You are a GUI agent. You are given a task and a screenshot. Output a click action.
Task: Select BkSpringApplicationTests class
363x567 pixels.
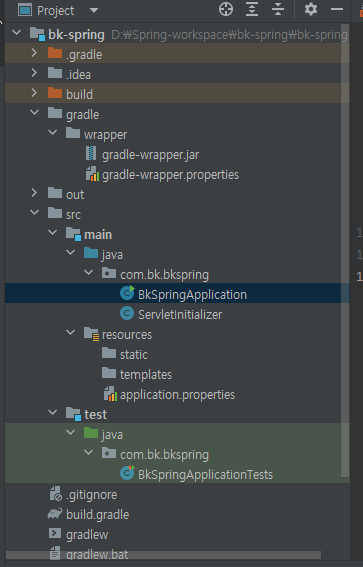pos(205,474)
